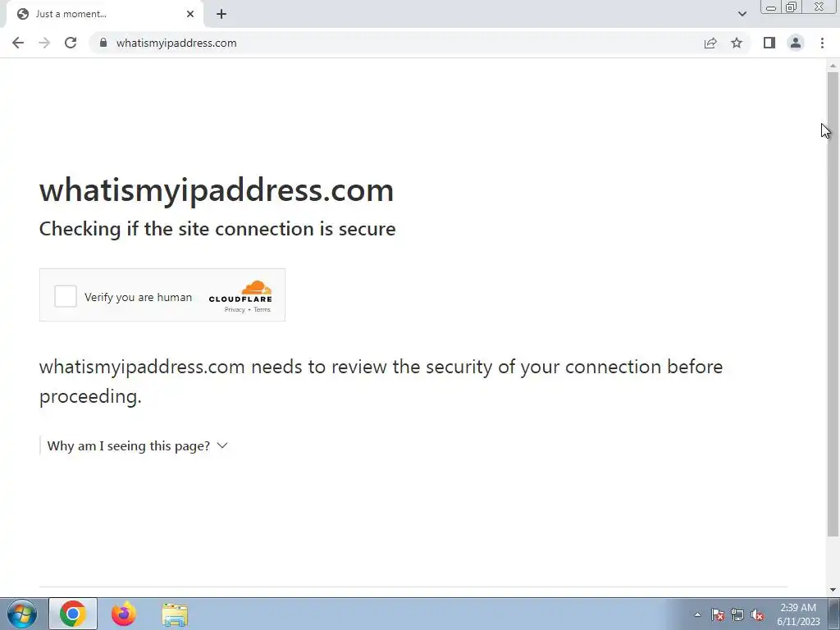840x630 pixels.
Task: Open a new tab with the plus button
Action: tap(221, 14)
